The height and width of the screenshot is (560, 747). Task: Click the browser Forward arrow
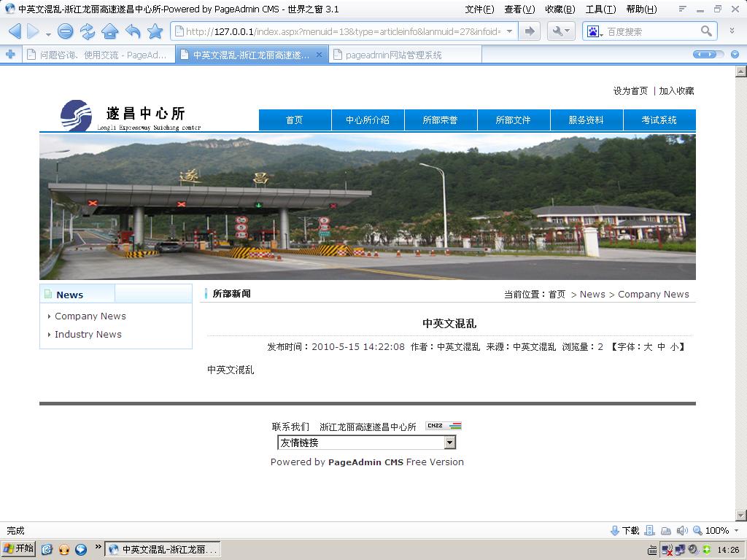[34, 31]
